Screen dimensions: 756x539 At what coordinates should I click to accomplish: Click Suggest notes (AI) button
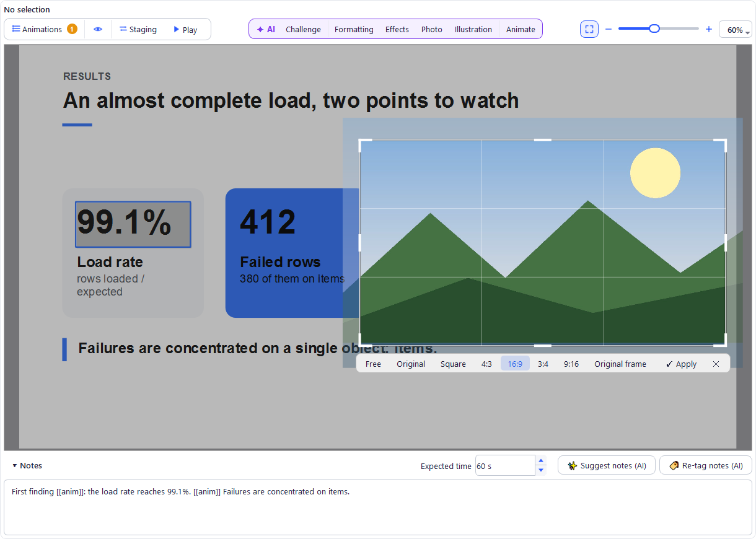(607, 465)
